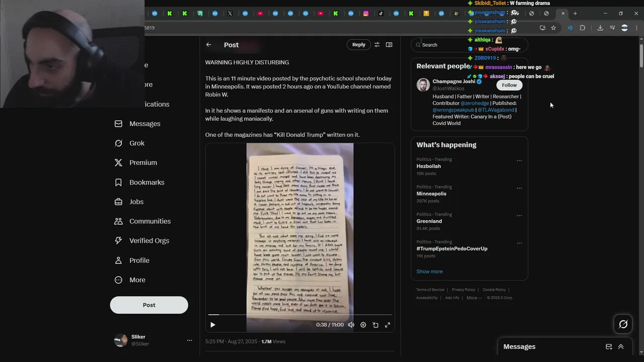
Task: Open reader view icon in Post header
Action: pyautogui.click(x=389, y=45)
